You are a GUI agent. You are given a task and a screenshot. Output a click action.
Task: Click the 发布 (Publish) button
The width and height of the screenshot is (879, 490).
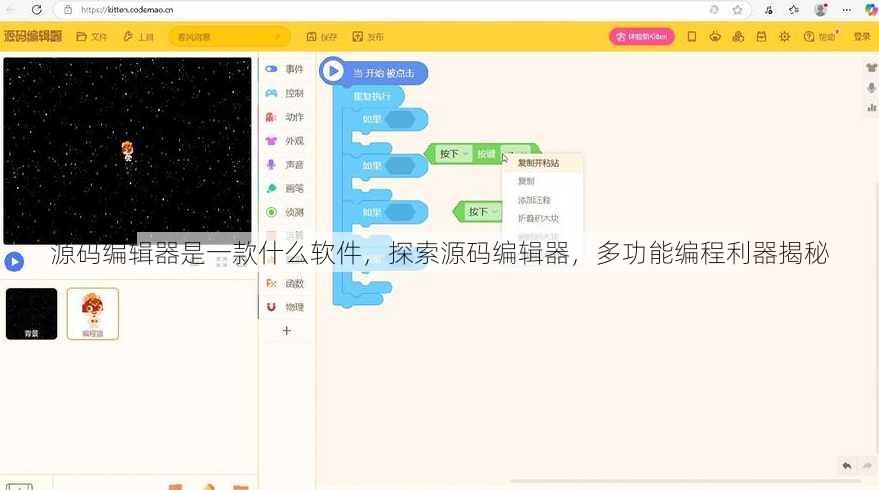tap(368, 36)
